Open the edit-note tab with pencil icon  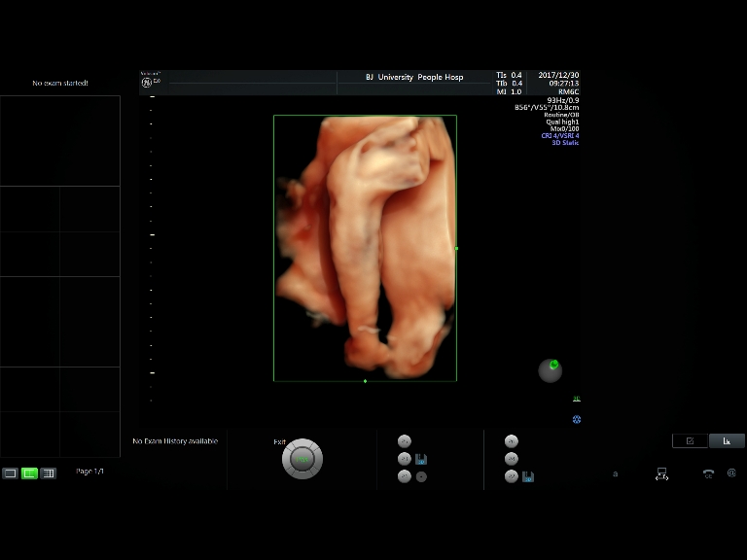click(690, 440)
